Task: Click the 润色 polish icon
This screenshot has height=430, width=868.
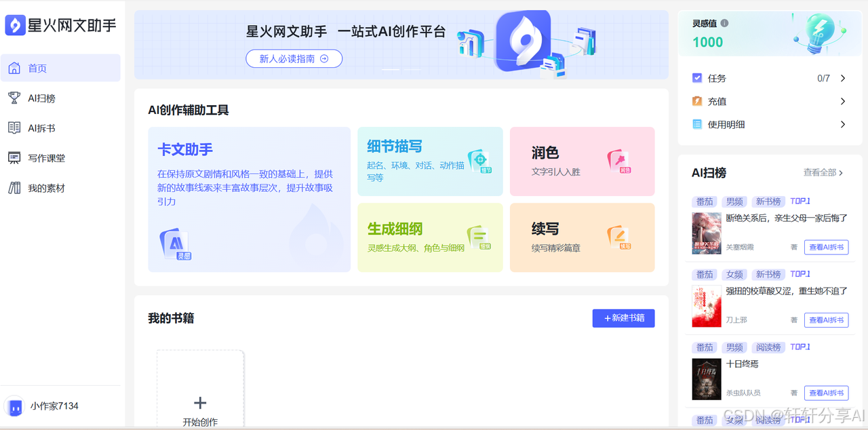Action: pos(619,162)
